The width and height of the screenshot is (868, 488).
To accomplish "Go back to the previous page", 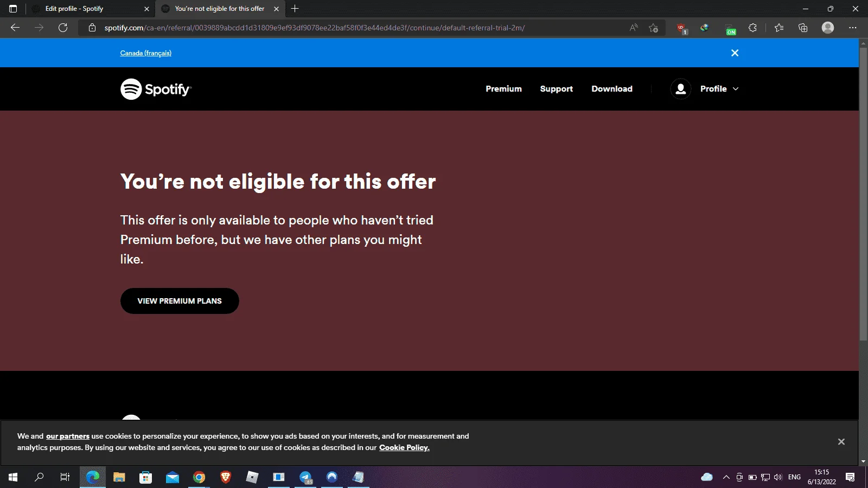I will (15, 28).
